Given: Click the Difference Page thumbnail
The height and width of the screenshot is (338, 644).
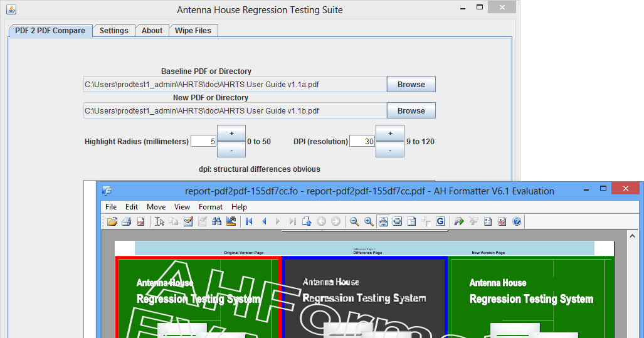Looking at the screenshot, I should pyautogui.click(x=365, y=298).
